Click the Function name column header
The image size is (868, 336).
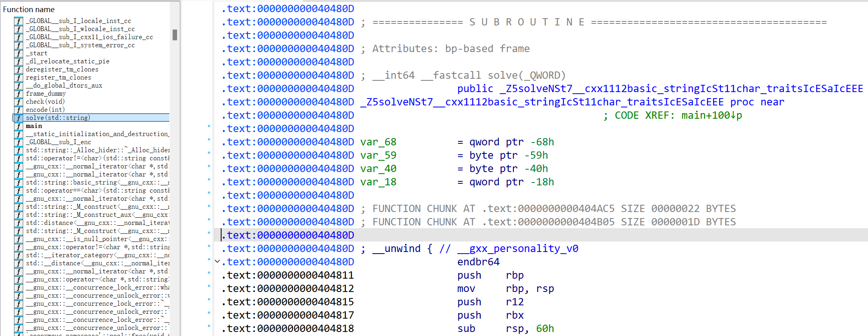point(29,9)
